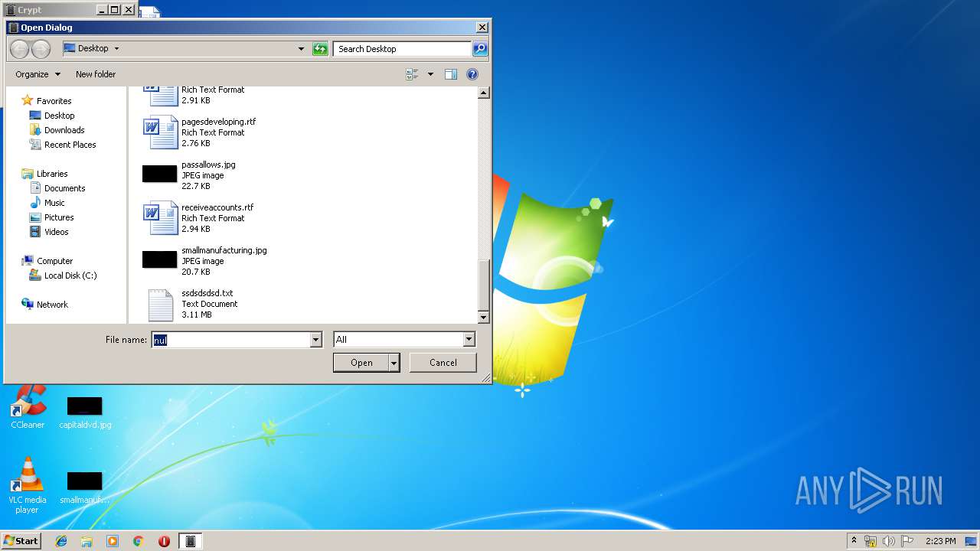Viewport: 980px width, 551px height.
Task: Click the Change your view icon
Action: [x=412, y=74]
